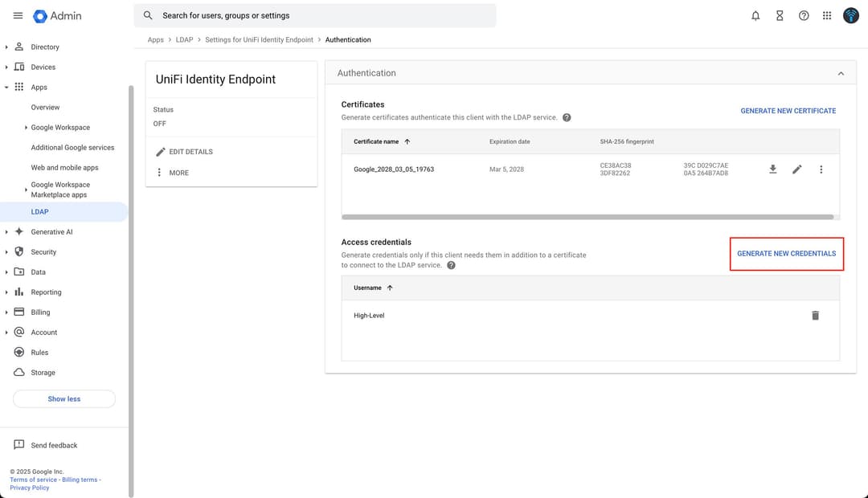Click the SHA-256 fingerprint column header
868x498 pixels.
tap(627, 141)
